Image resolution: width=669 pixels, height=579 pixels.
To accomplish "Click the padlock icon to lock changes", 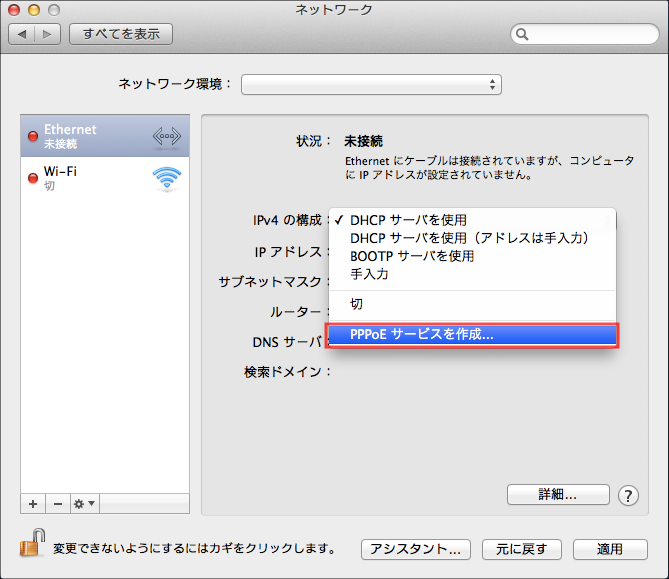I will [x=32, y=543].
